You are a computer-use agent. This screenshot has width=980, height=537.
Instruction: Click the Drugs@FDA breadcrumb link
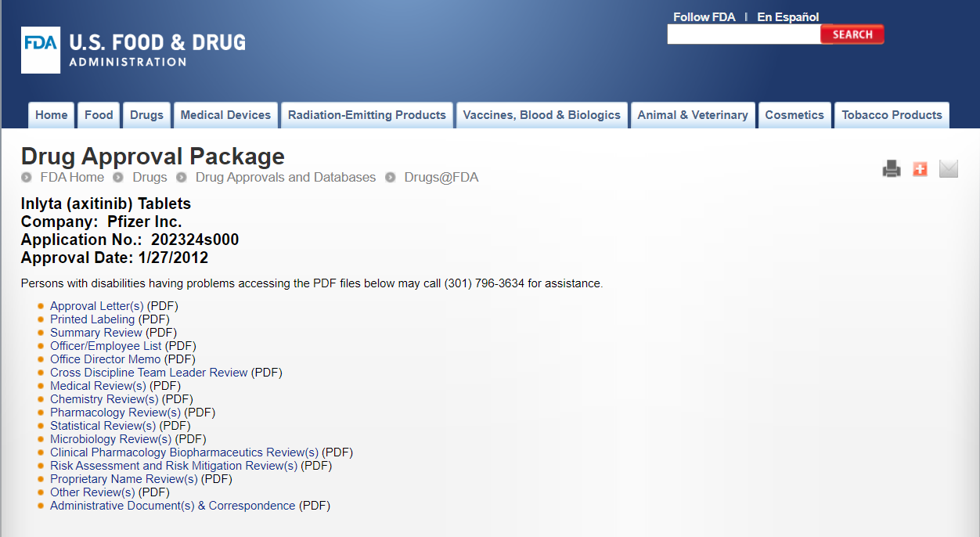pyautogui.click(x=441, y=177)
